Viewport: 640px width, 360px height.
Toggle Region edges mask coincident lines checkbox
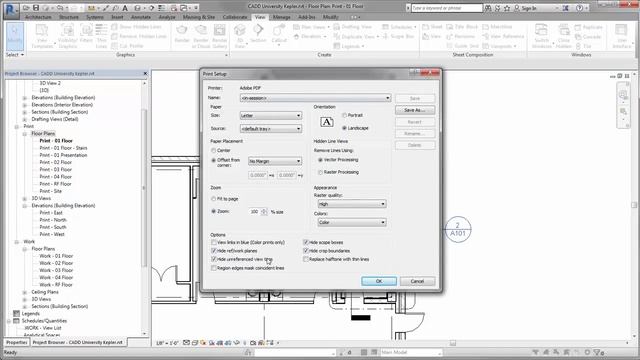pyautogui.click(x=213, y=268)
